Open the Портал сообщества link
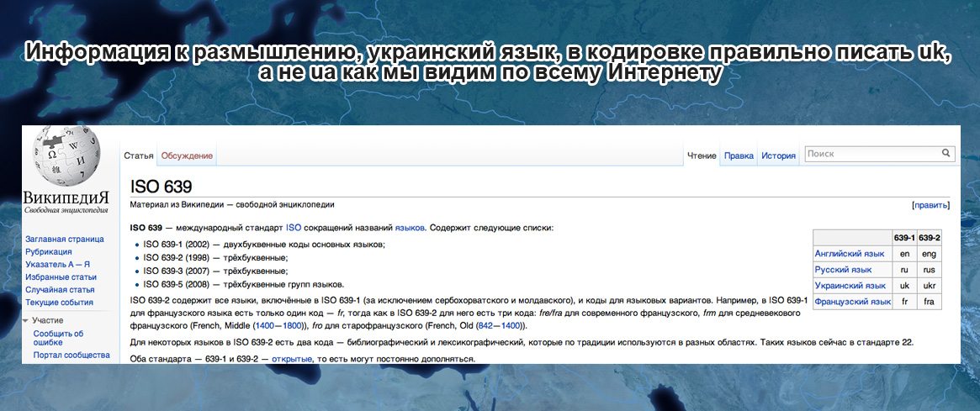The height and width of the screenshot is (411, 980). pos(72,355)
